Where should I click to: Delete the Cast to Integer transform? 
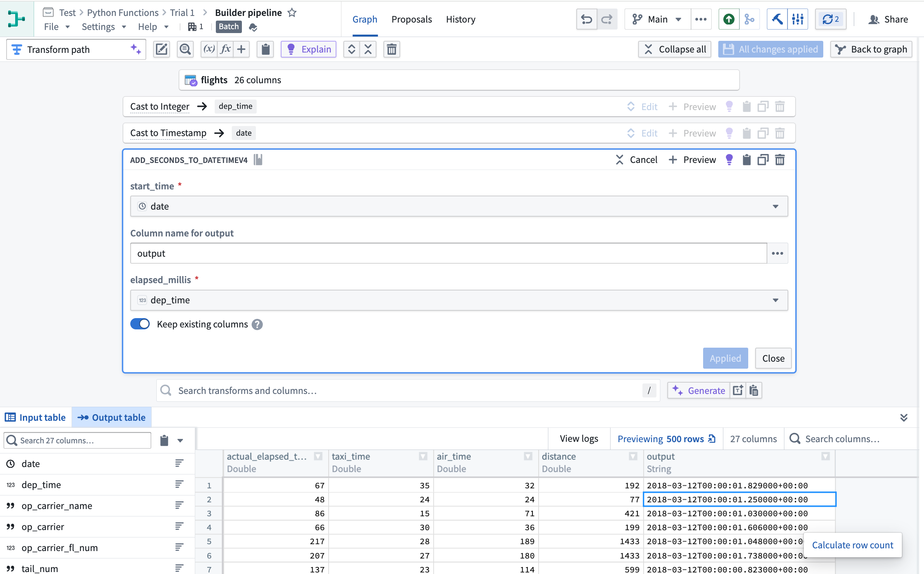780,107
